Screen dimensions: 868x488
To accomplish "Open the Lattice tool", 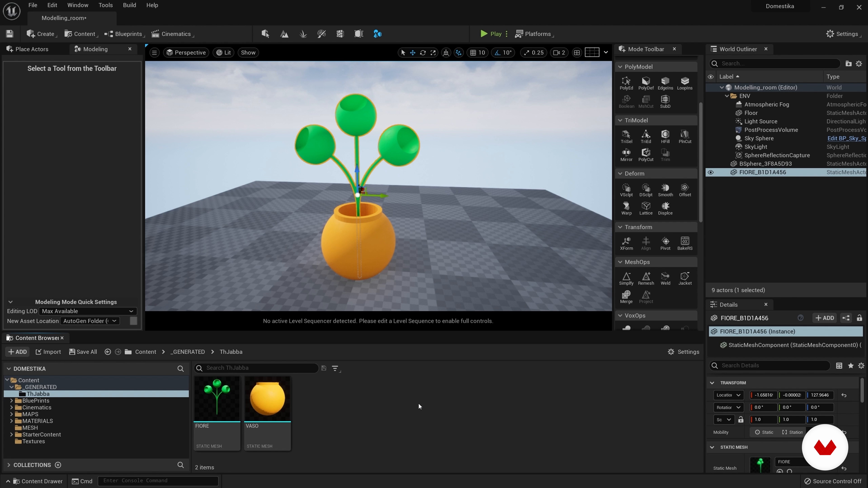I will click(646, 208).
